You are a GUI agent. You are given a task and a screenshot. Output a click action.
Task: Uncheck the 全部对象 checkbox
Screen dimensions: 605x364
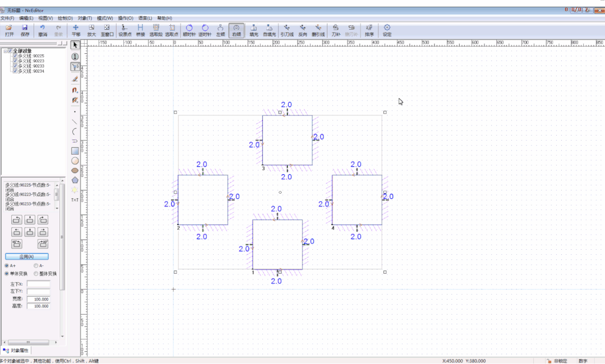(x=10, y=51)
